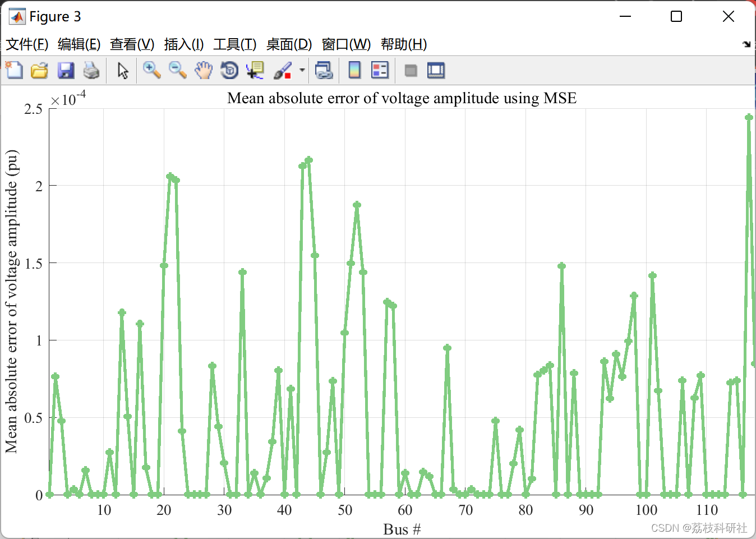Open the brush tool color dropdown
756x539 pixels.
coord(301,70)
